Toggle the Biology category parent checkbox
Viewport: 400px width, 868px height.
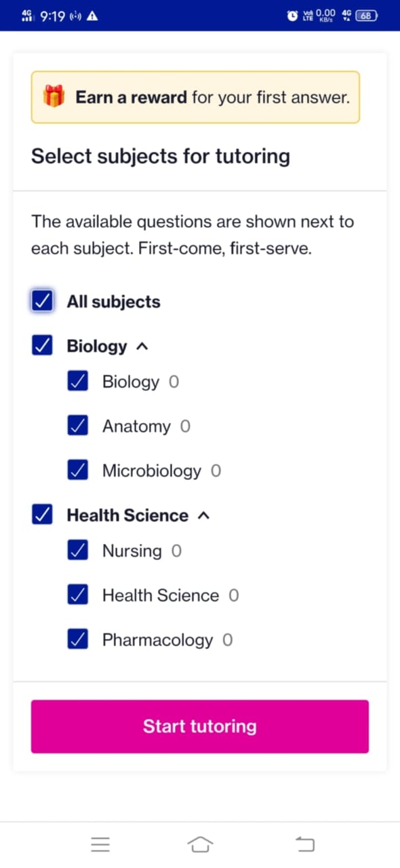tap(42, 346)
